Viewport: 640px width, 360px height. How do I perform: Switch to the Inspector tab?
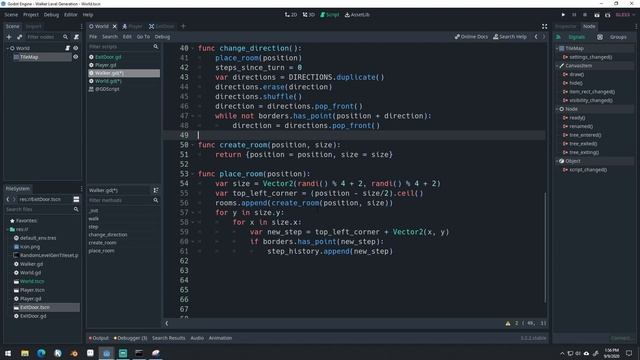click(566, 27)
